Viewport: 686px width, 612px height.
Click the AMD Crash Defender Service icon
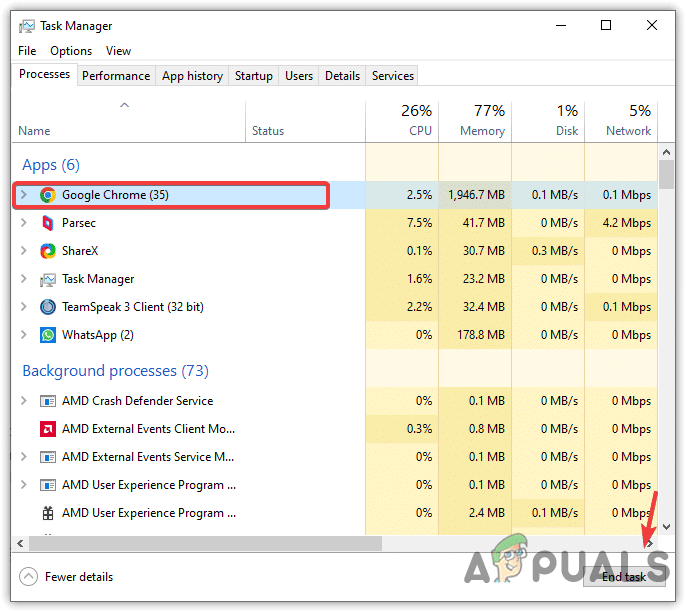[48, 401]
